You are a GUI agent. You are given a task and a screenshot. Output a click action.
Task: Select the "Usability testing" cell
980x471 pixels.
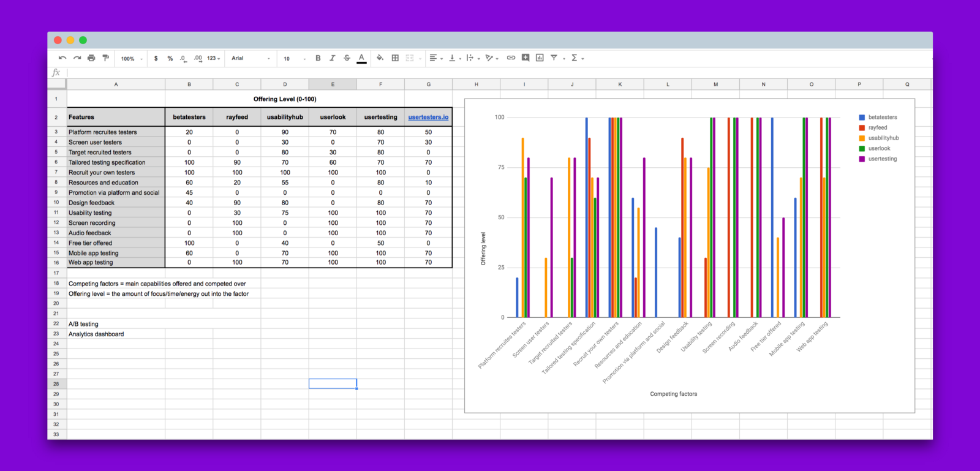(x=116, y=213)
